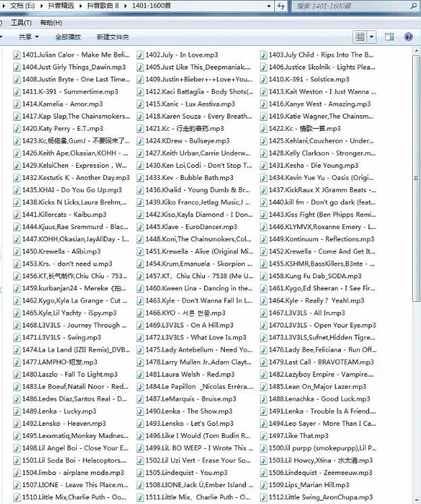Select icon of 1416.Kanye West - Amazing.mp3
Viewport: 421px width, 504px height.
tap(263, 104)
